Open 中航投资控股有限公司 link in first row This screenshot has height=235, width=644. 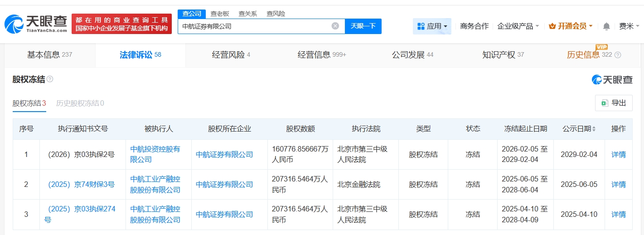tap(155, 154)
